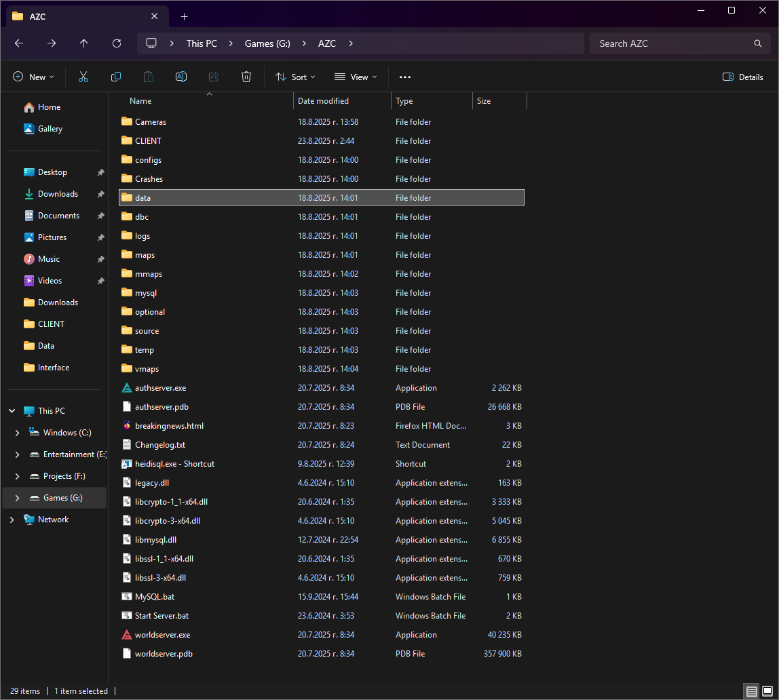
Task: Click the search magnifier icon
Action: pos(758,43)
